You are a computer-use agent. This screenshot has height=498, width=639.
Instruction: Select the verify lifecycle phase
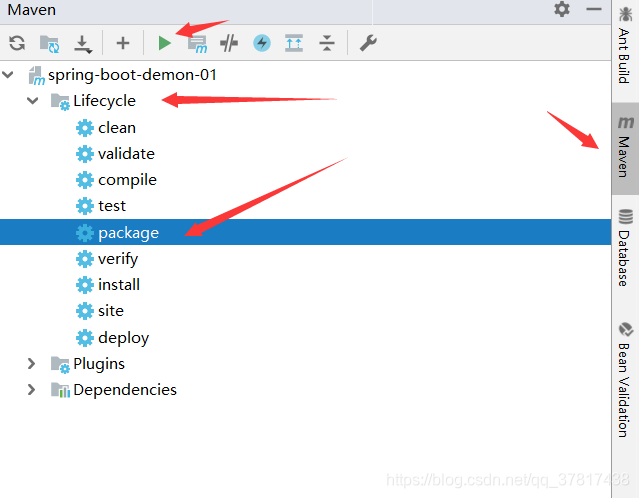point(306,259)
